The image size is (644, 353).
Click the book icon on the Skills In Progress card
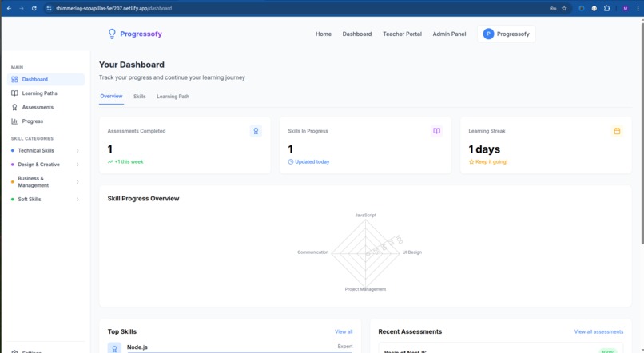coord(436,131)
